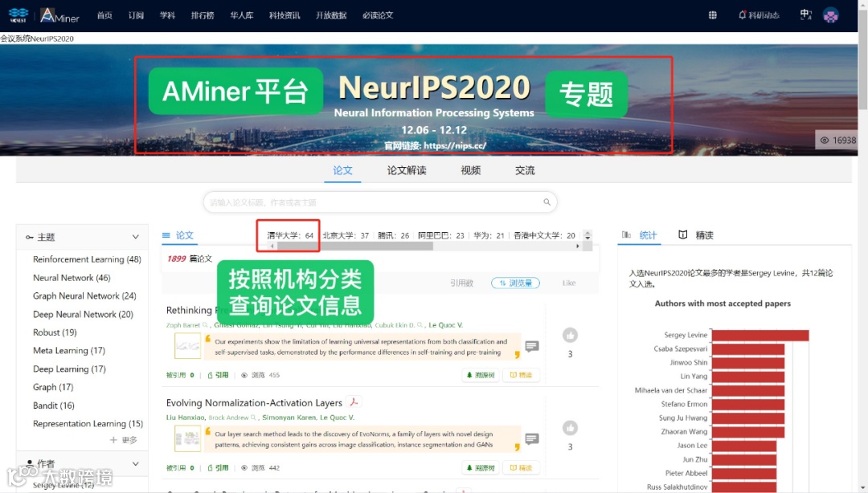The image size is (868, 493).
Task: Sort papers by Like
Action: pyautogui.click(x=569, y=283)
